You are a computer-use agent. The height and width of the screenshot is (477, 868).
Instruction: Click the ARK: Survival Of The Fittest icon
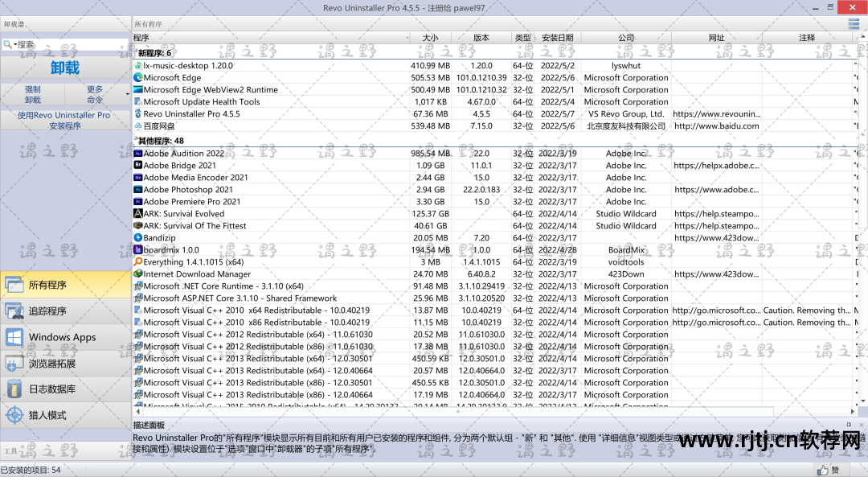[x=138, y=225]
